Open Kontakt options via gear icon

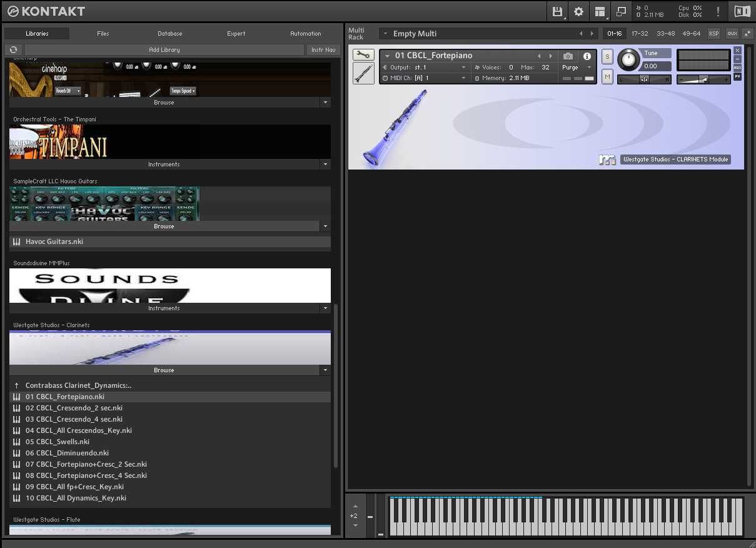578,11
